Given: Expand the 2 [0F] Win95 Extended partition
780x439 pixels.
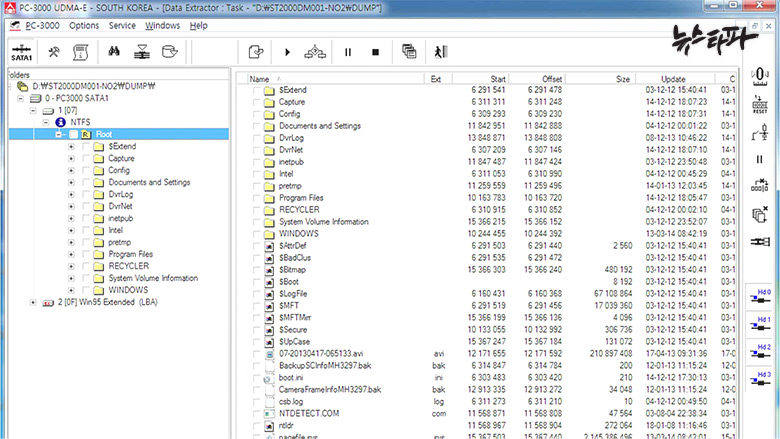Looking at the screenshot, I should pyautogui.click(x=33, y=302).
